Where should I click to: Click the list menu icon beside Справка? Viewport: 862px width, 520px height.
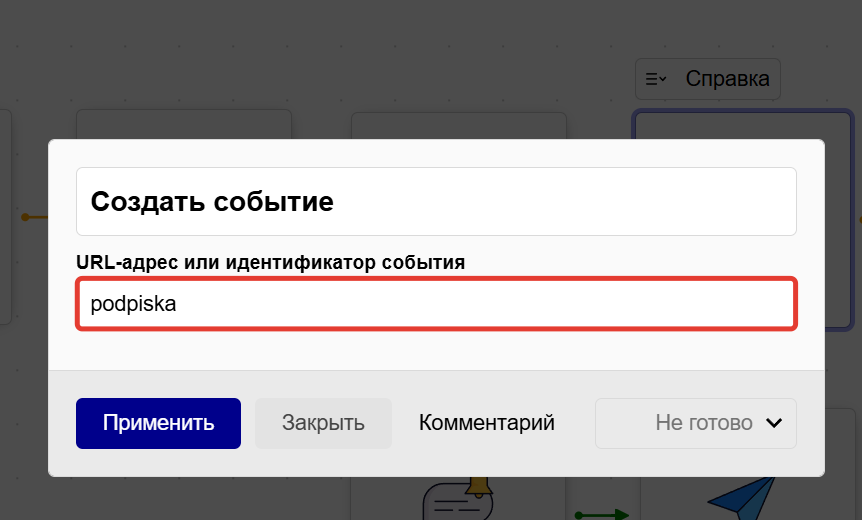pyautogui.click(x=655, y=79)
